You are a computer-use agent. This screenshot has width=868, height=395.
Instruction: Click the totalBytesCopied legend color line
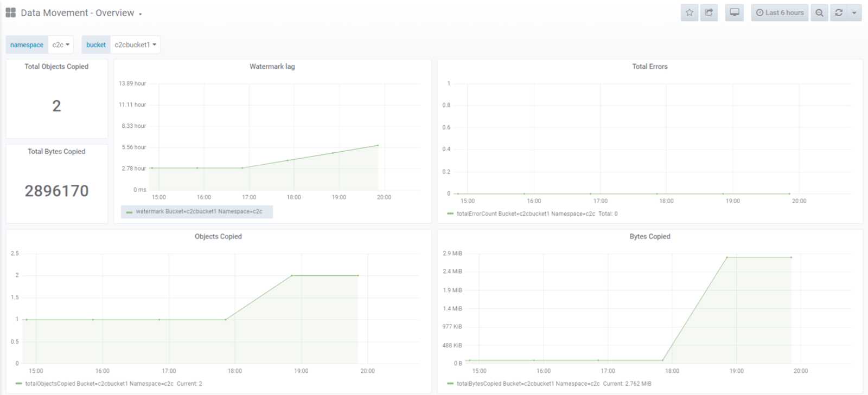click(450, 384)
